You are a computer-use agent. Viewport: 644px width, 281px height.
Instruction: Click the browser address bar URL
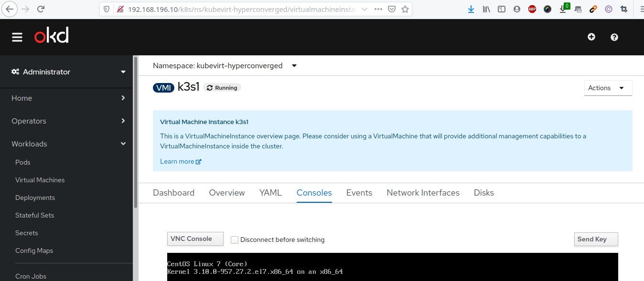click(x=242, y=9)
